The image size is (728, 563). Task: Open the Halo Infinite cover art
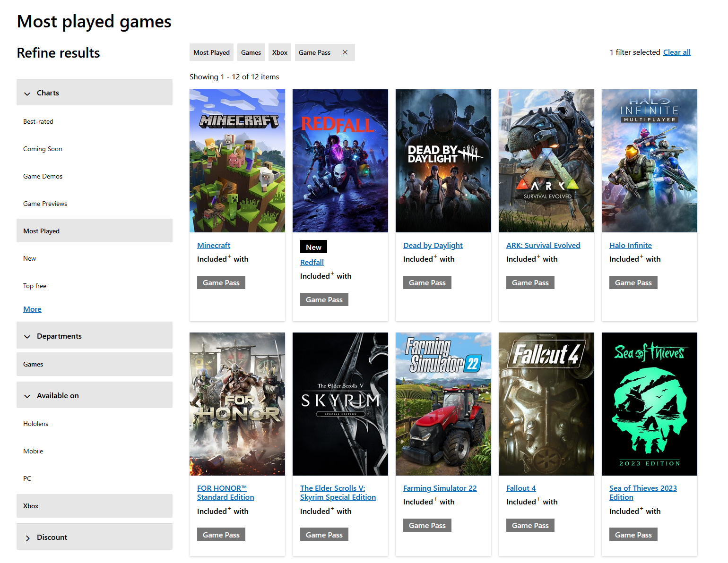650,161
